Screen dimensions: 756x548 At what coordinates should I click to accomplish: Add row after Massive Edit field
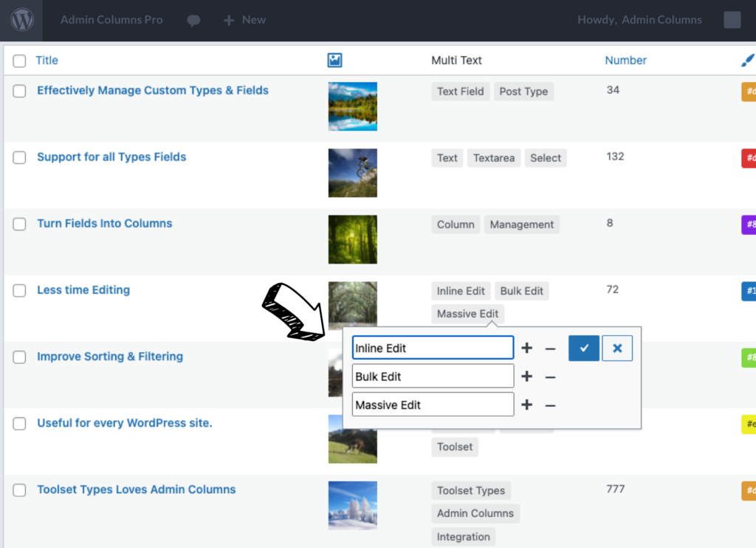pyautogui.click(x=527, y=405)
